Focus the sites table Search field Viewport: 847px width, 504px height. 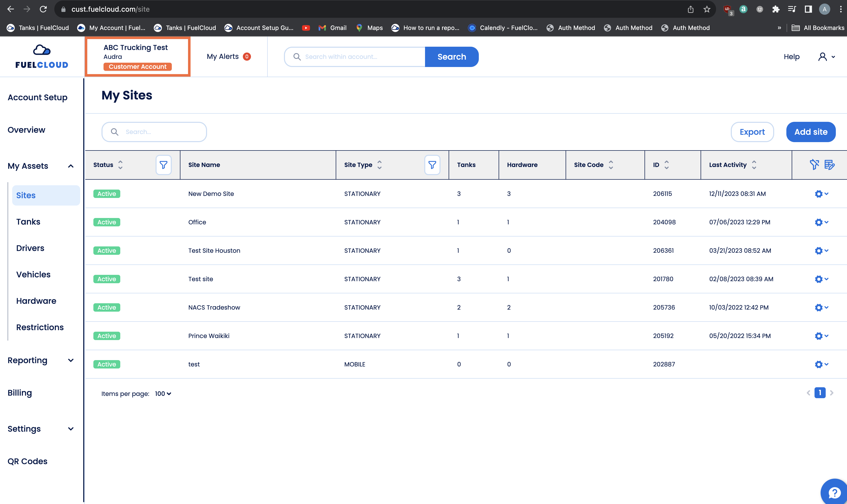coord(154,132)
